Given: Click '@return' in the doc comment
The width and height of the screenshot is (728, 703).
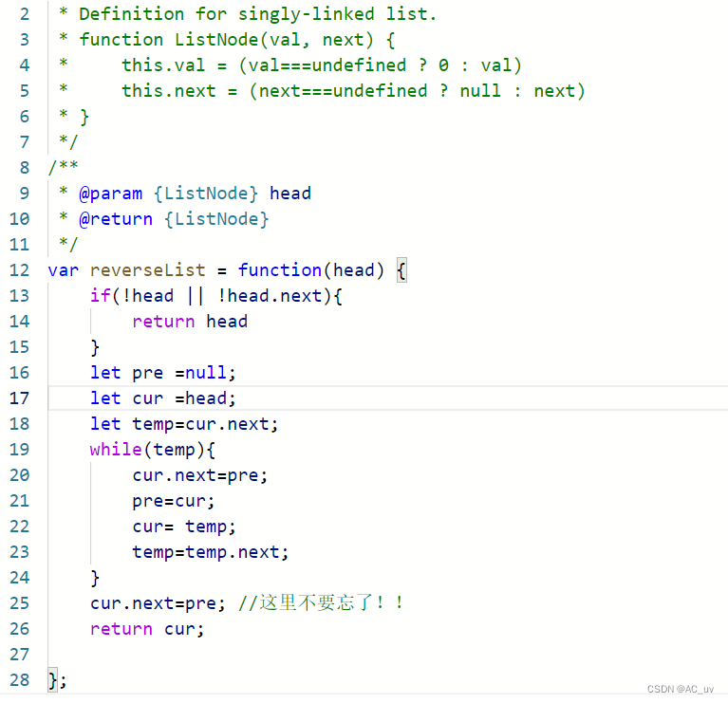Looking at the screenshot, I should tap(116, 219).
